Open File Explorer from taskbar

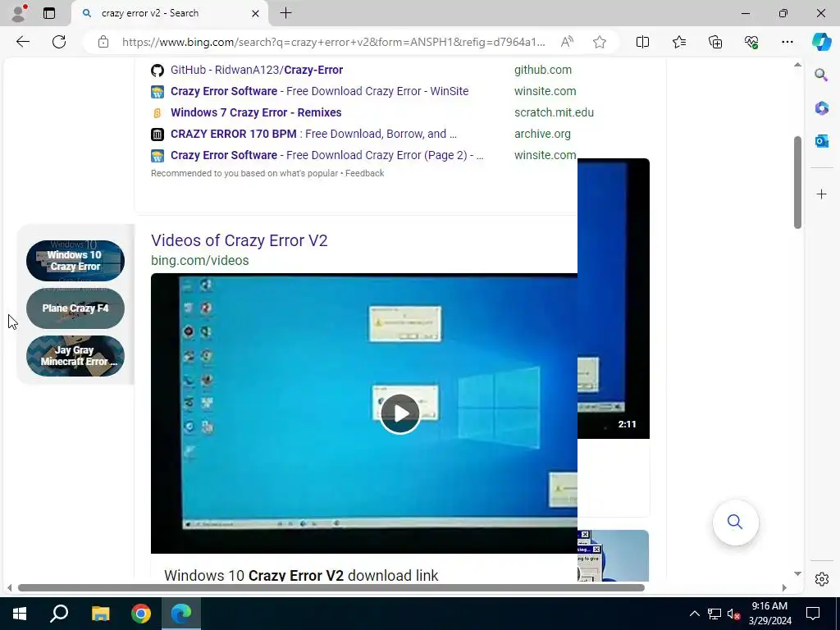pos(100,614)
